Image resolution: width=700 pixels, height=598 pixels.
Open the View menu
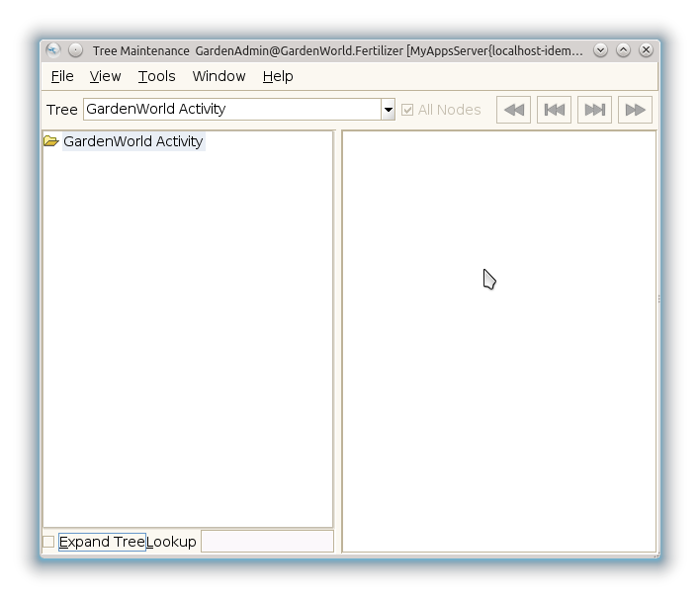(105, 76)
